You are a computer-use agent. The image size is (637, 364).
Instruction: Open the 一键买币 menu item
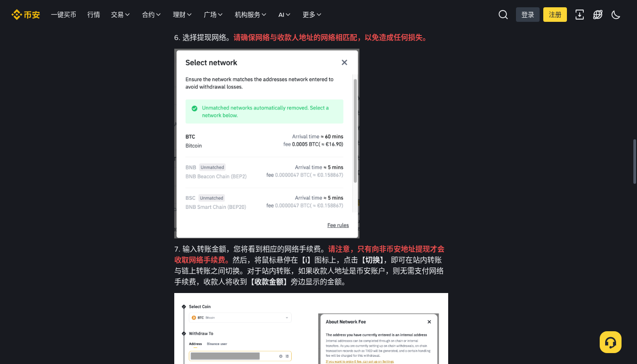tap(63, 15)
